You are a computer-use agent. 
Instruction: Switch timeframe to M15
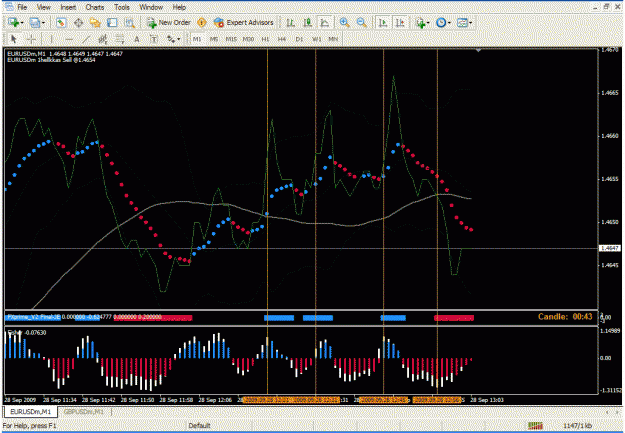click(x=231, y=39)
